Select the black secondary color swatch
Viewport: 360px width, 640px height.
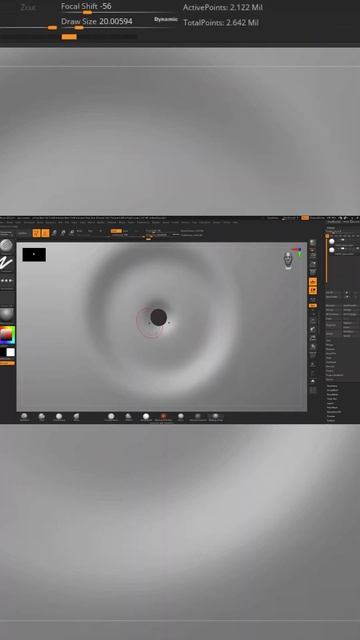(2, 352)
